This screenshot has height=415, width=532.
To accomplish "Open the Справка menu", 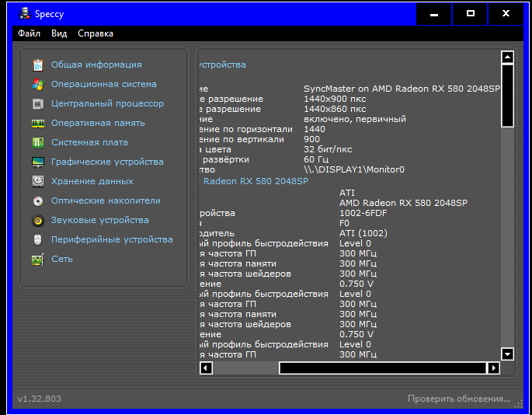I will click(x=96, y=33).
